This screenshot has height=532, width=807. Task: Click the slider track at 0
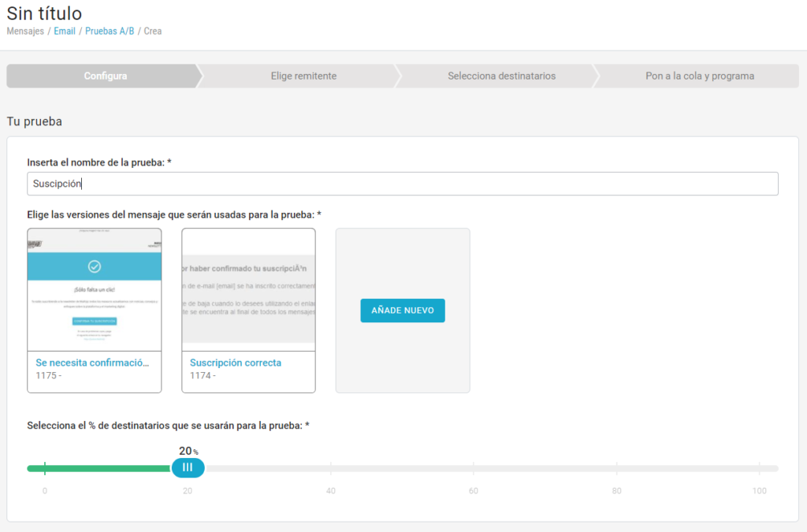pos(45,468)
